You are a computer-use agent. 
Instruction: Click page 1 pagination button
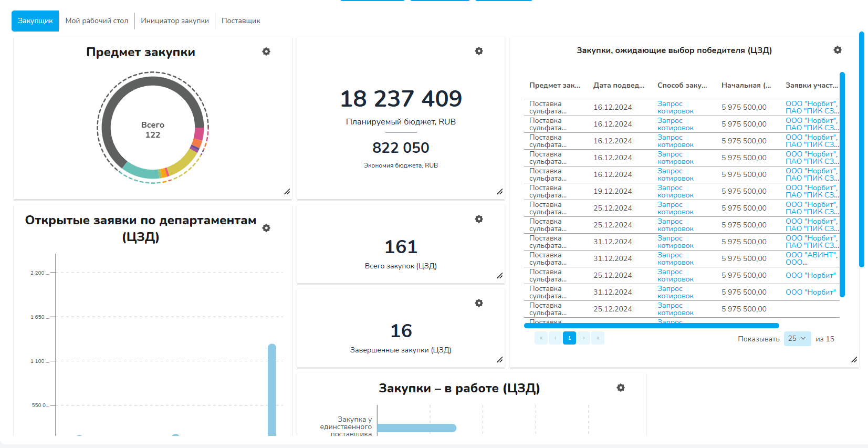tap(569, 338)
